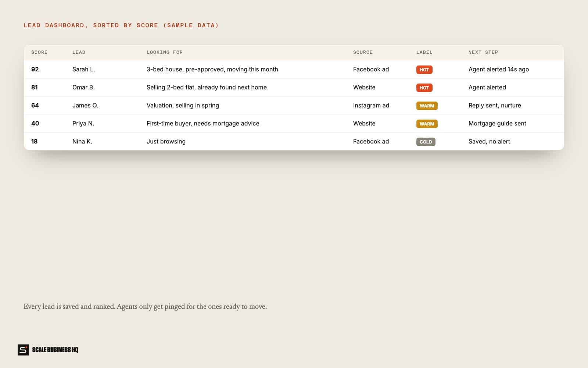Click the score value 18
This screenshot has height=368, width=588.
tap(35, 141)
